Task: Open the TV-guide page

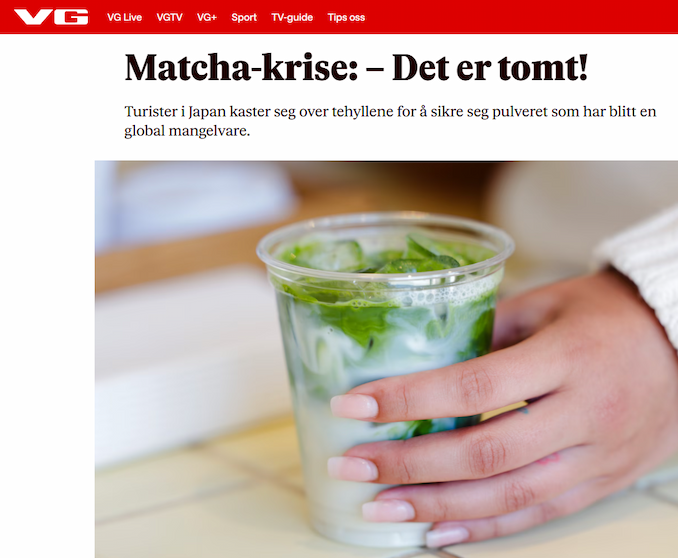Action: click(x=292, y=17)
